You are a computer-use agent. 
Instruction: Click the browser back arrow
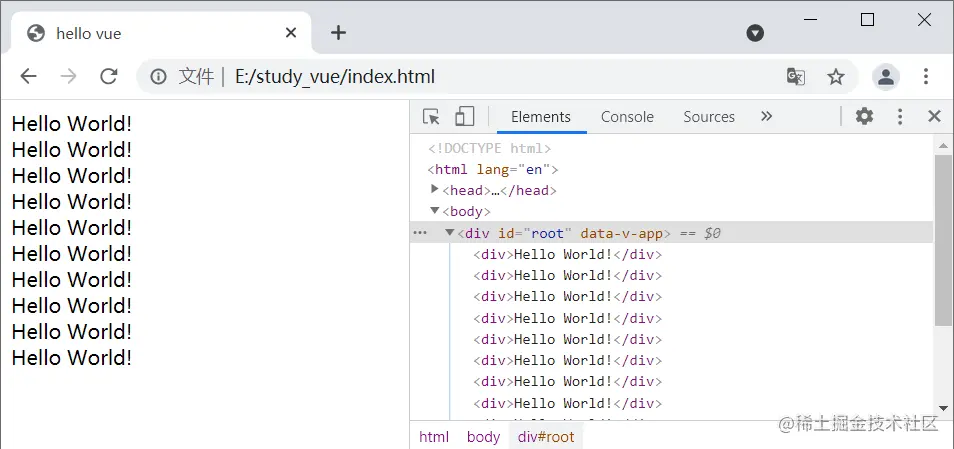(x=28, y=76)
